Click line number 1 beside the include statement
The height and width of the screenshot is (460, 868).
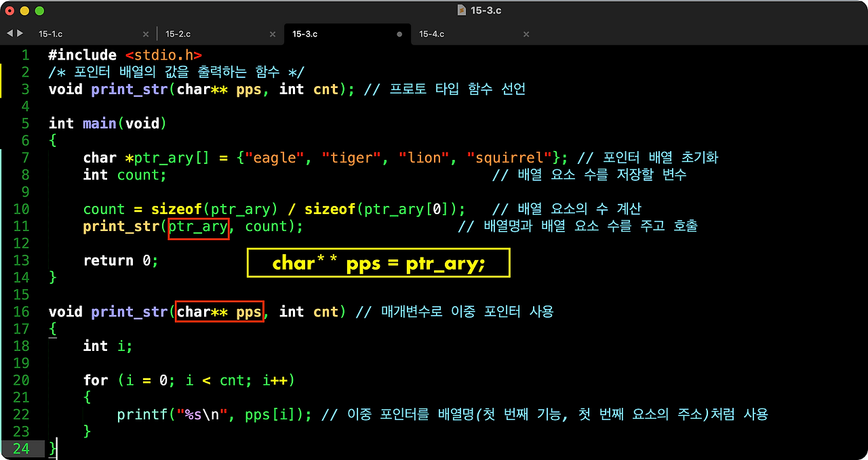click(x=25, y=54)
